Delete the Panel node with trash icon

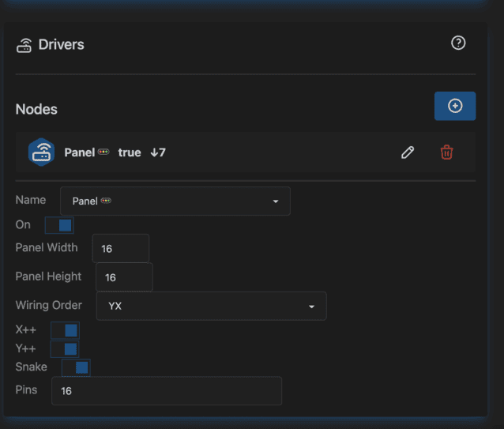click(x=446, y=152)
